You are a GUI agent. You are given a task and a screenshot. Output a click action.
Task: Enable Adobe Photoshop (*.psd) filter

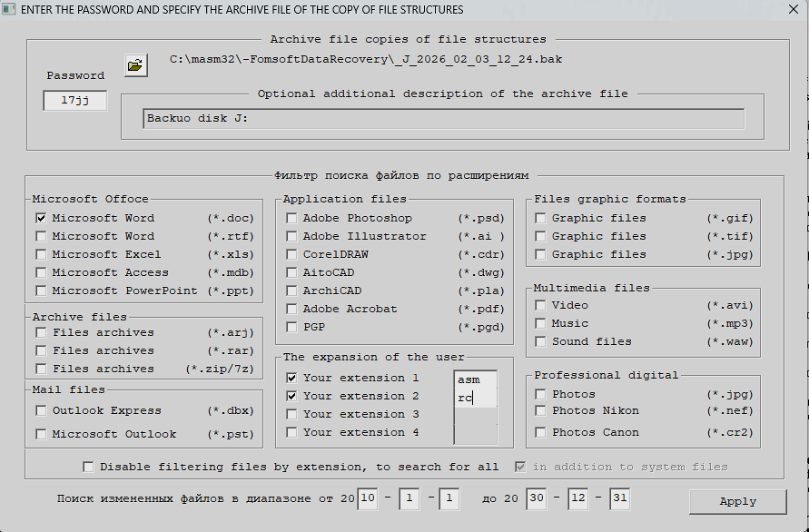coord(291,217)
